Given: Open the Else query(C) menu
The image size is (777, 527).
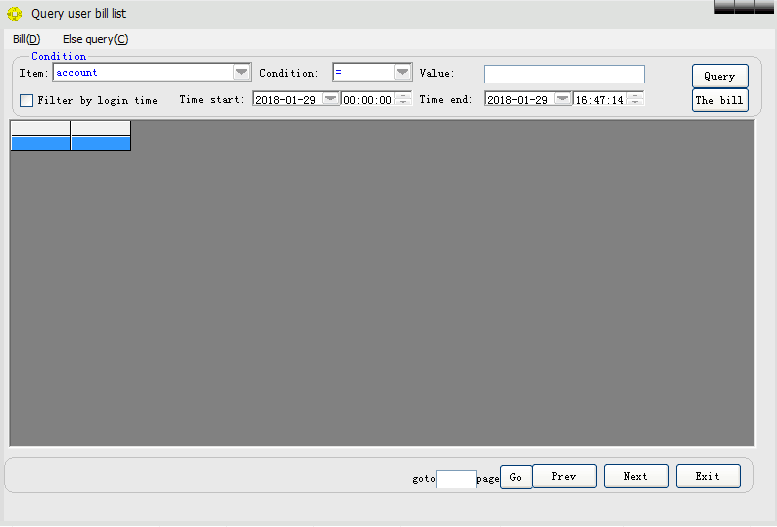Looking at the screenshot, I should click(96, 39).
